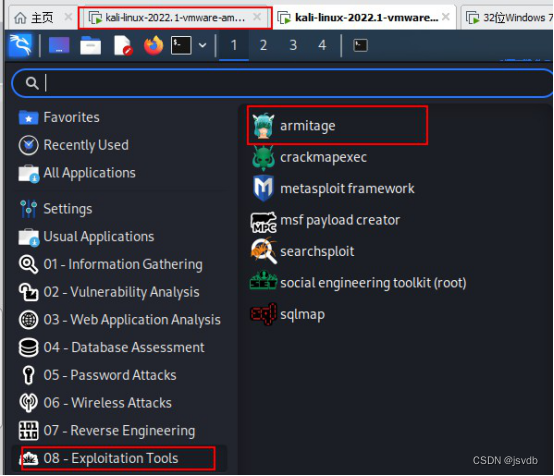Focus the application search field
This screenshot has height=476, width=554.
coord(283,83)
